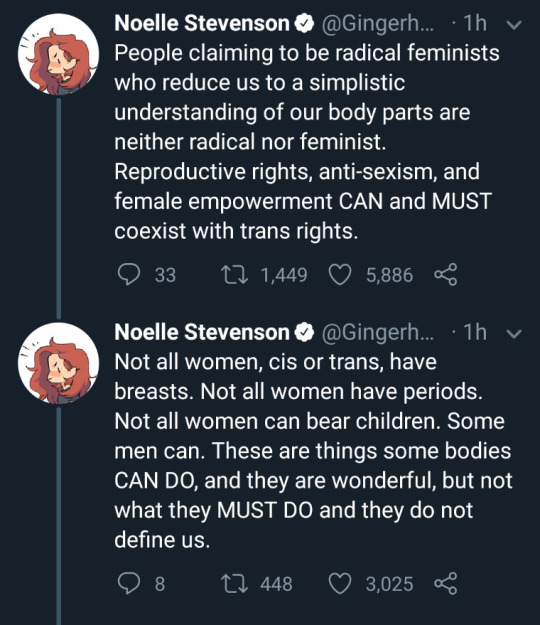Click Noelle Stevenson name on second tweet
The width and height of the screenshot is (540, 625).
[x=202, y=332]
